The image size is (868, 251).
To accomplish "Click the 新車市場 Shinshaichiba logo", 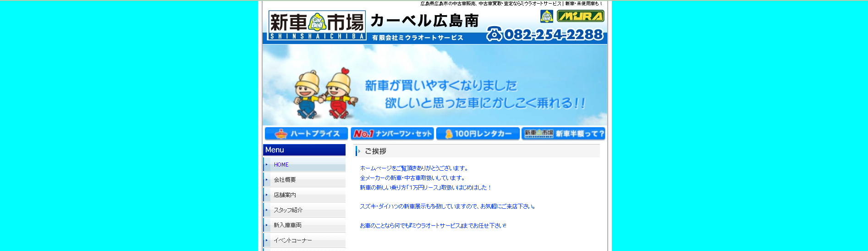I will 317,25.
